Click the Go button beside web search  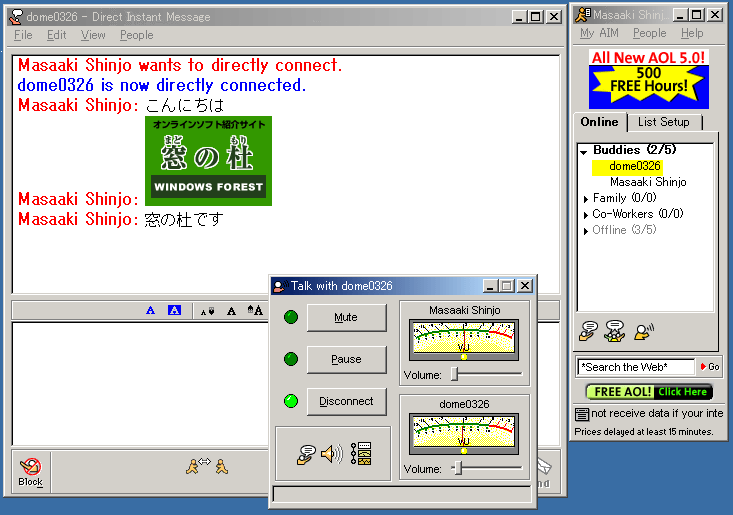(710, 367)
